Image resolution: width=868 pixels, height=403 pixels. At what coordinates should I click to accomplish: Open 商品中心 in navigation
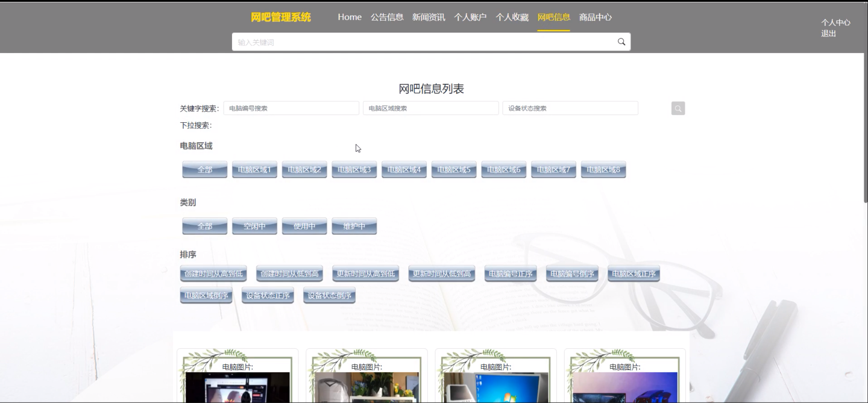pos(596,17)
